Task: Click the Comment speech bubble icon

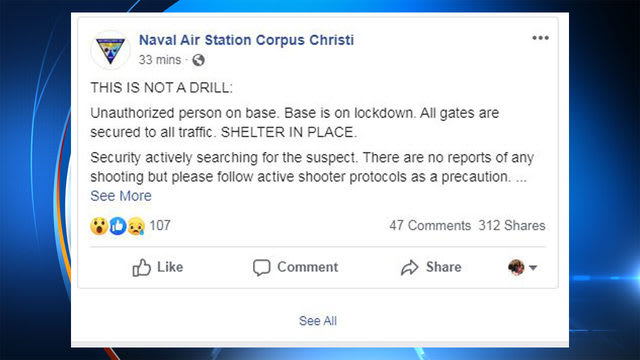Action: [x=262, y=268]
